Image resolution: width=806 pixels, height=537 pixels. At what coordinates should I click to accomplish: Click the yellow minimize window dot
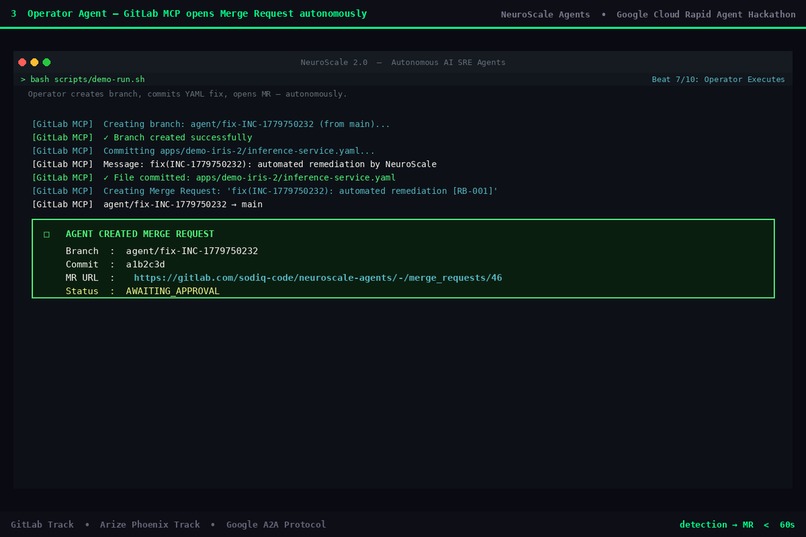coord(34,62)
